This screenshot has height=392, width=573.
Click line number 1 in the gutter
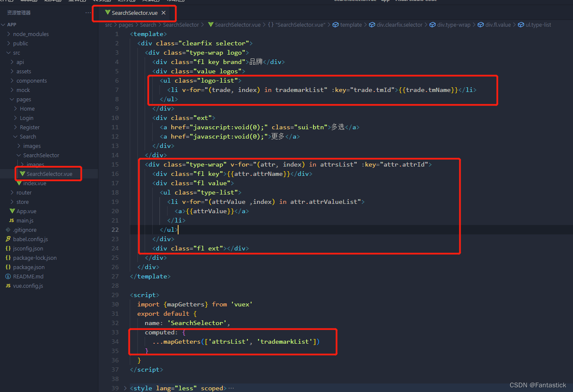[x=117, y=34]
